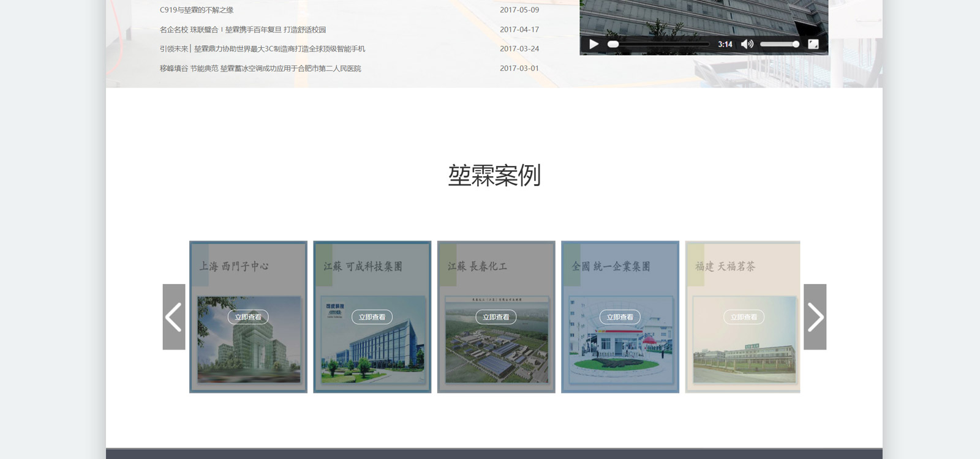Open the C919与堃霖的不解之缘 news article
The width and height of the screenshot is (980, 459).
pyautogui.click(x=197, y=10)
